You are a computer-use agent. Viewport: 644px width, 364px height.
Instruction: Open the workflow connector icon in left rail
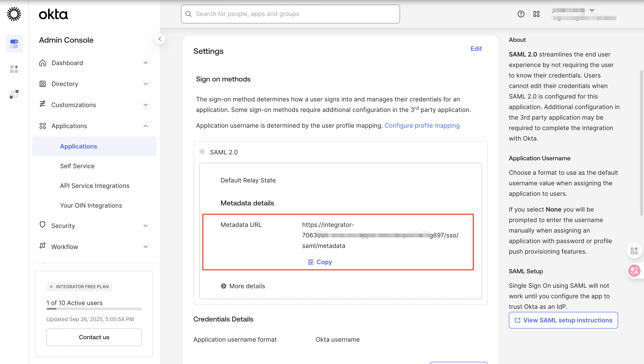[14, 94]
